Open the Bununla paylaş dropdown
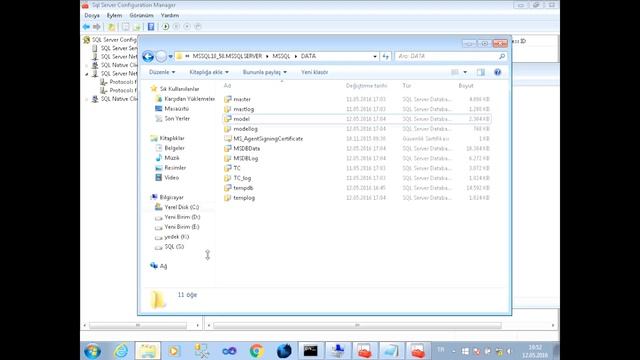The width and height of the screenshot is (640, 360). [264, 72]
